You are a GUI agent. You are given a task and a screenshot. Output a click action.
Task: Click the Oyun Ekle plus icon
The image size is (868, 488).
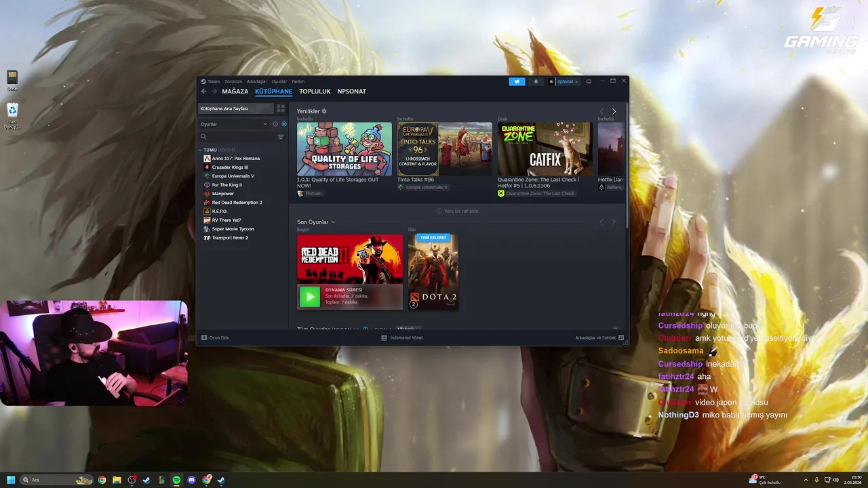pyautogui.click(x=204, y=338)
